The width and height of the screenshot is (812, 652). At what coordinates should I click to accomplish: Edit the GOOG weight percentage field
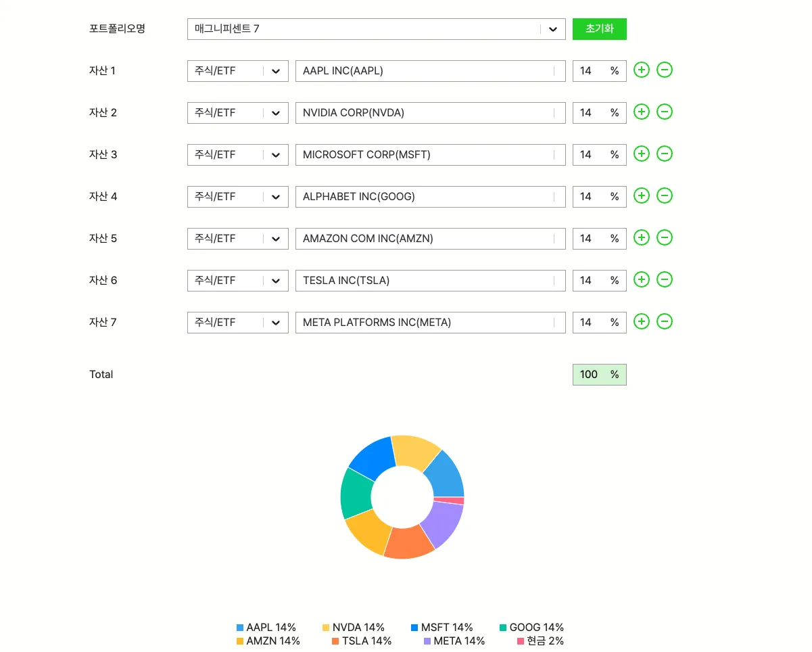click(x=600, y=197)
